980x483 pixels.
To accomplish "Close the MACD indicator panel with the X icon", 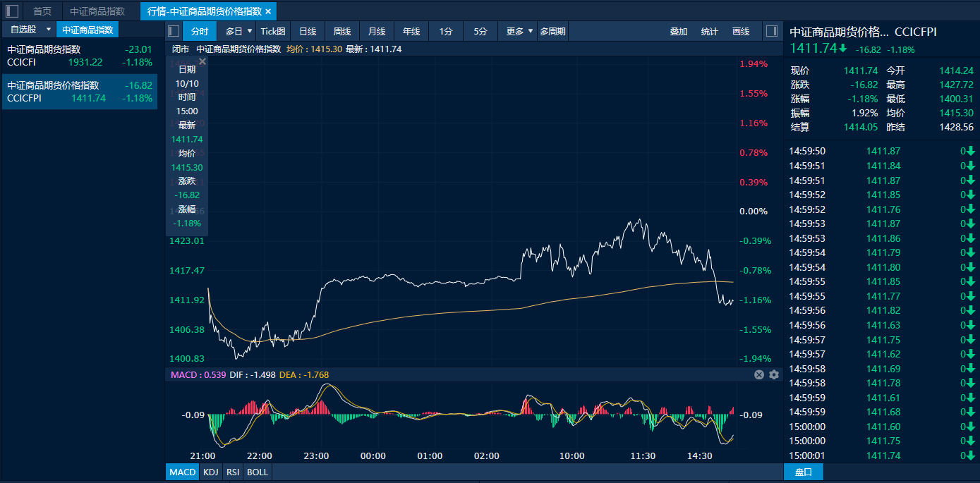I will [759, 374].
